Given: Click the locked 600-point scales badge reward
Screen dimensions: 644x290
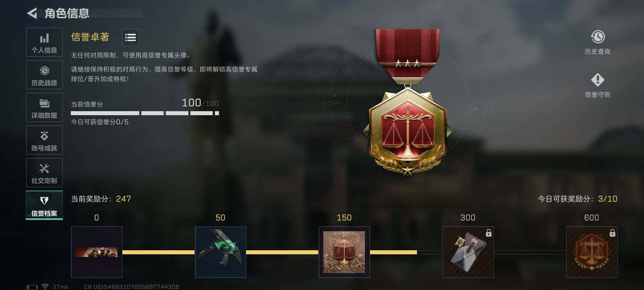Looking at the screenshot, I should [x=592, y=252].
